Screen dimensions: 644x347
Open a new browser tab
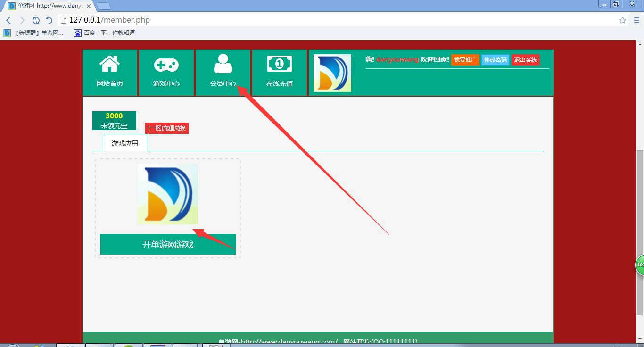(x=104, y=6)
